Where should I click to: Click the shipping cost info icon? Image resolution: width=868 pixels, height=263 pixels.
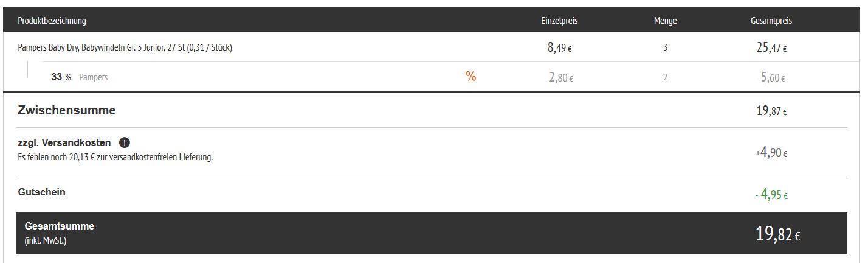pos(125,143)
